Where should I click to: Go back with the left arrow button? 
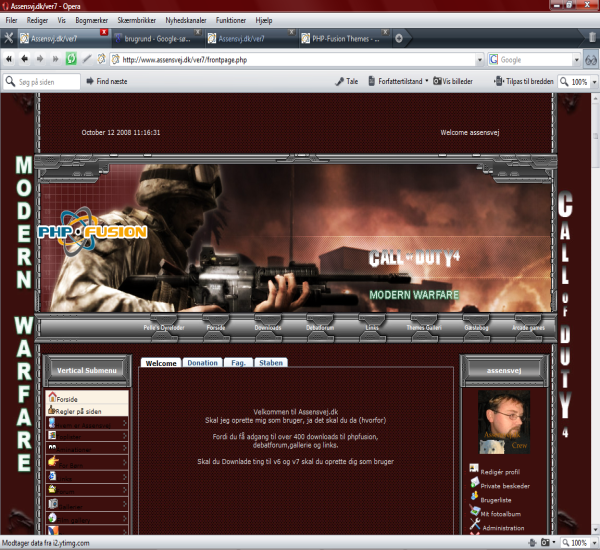24,59
